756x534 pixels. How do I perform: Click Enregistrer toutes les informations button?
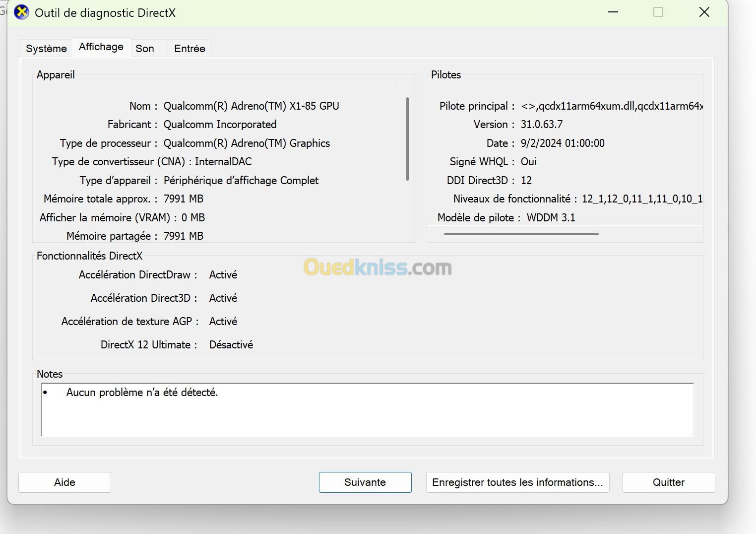point(517,482)
